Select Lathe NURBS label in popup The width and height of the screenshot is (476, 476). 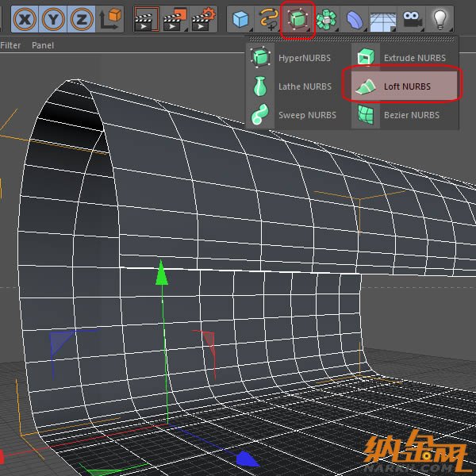pos(305,86)
